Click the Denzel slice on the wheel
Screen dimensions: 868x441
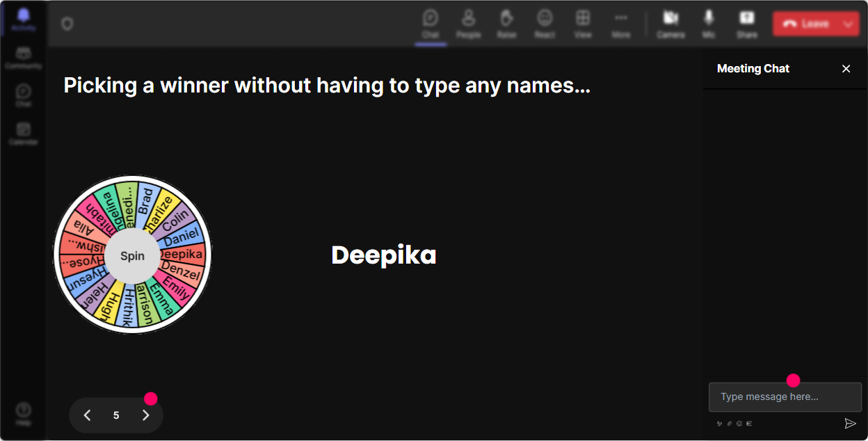(181, 271)
